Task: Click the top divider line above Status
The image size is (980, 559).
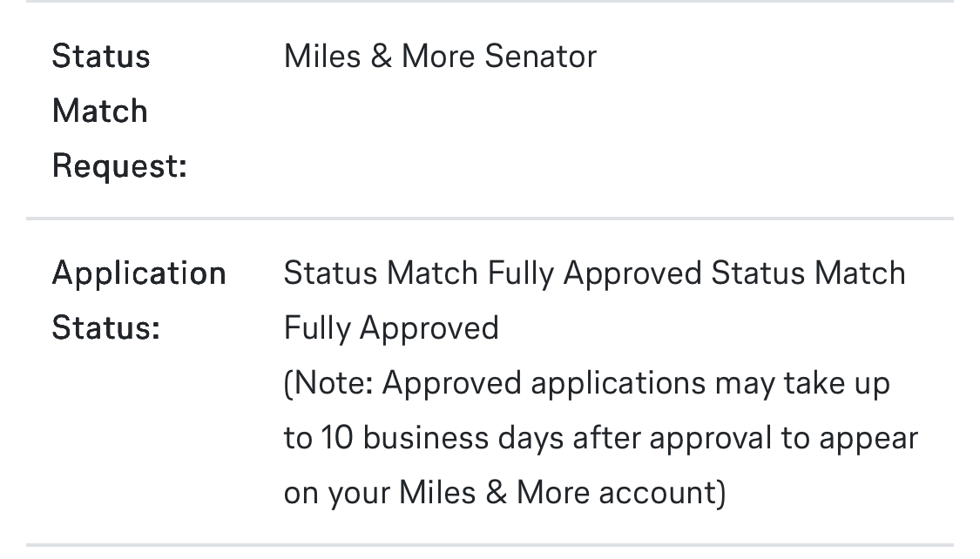Action: point(490,2)
